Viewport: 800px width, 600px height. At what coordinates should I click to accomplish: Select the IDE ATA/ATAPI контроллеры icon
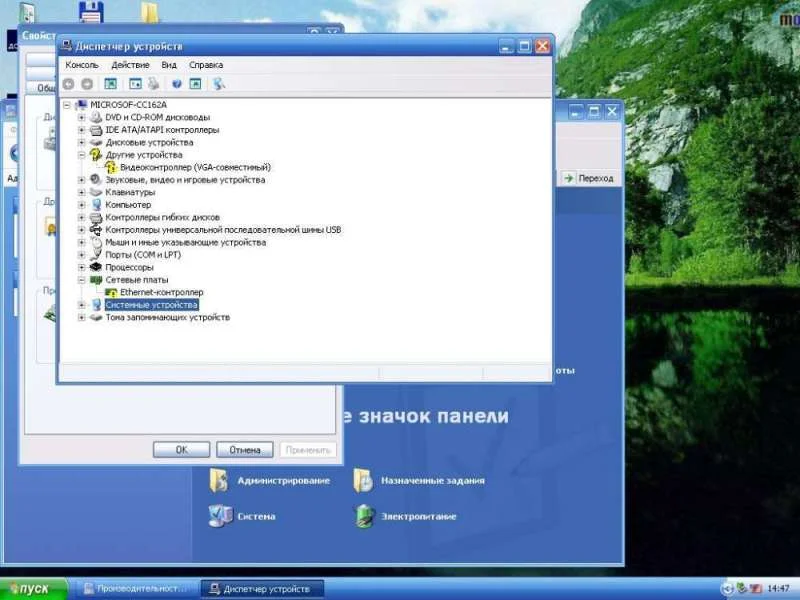[95, 130]
